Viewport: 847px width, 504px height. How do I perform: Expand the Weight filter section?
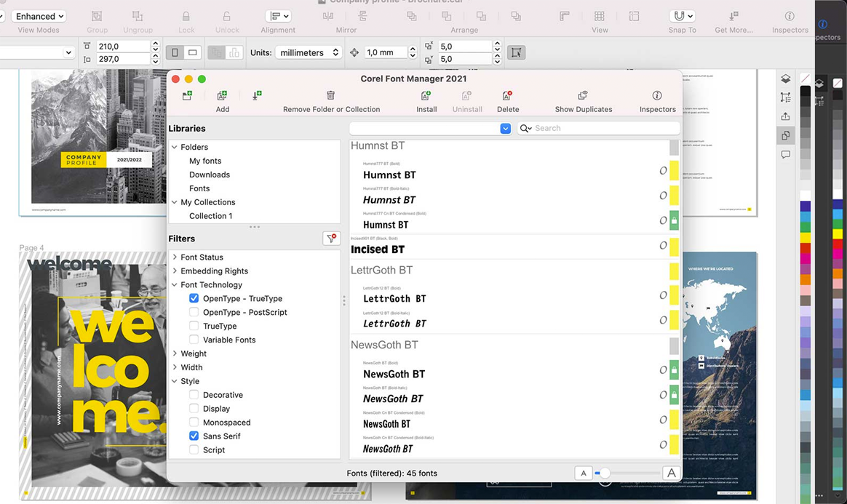pyautogui.click(x=174, y=353)
